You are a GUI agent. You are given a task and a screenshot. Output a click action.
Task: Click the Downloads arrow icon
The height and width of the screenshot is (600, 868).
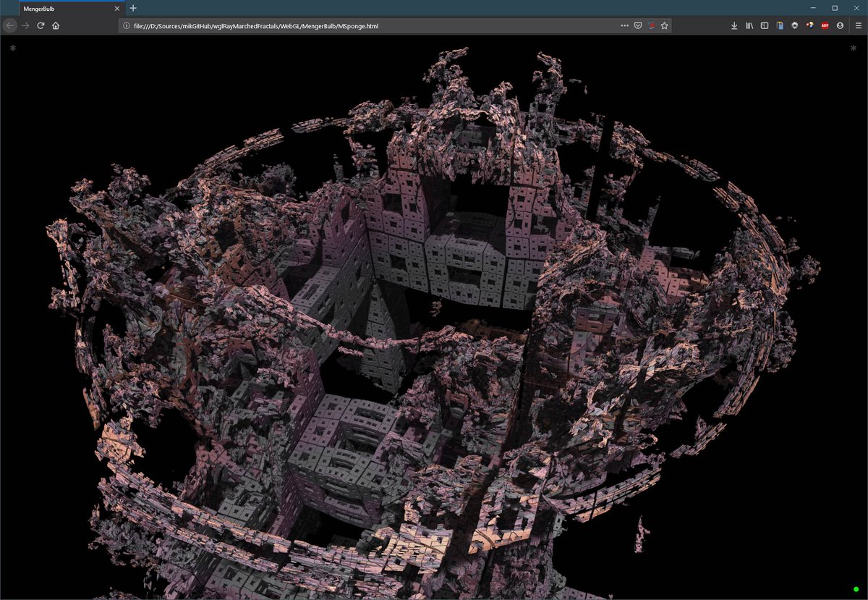734,25
